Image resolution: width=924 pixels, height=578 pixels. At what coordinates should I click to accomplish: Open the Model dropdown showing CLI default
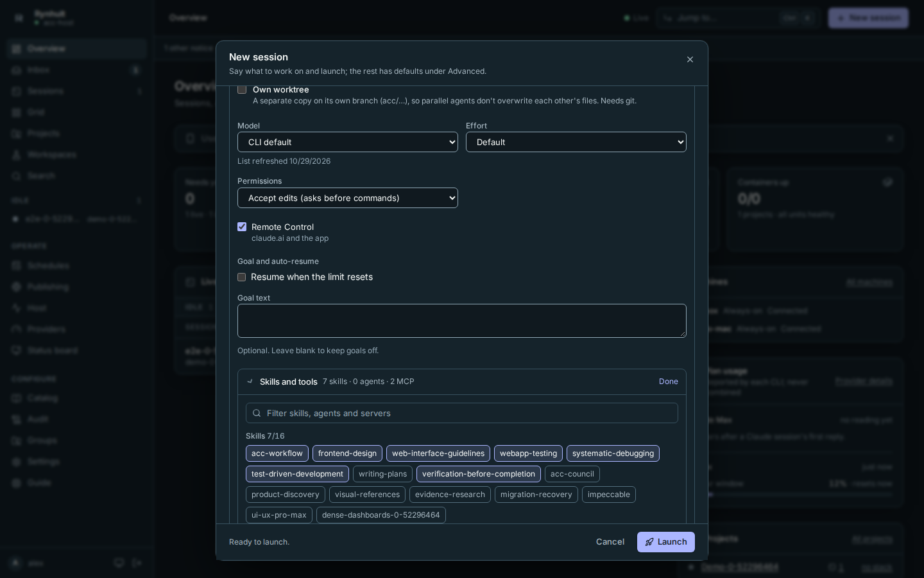coord(348,142)
